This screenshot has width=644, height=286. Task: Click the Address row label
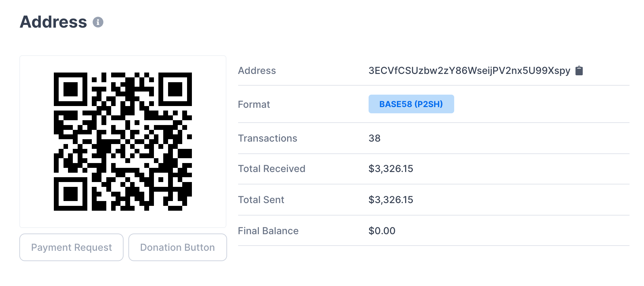click(x=257, y=70)
